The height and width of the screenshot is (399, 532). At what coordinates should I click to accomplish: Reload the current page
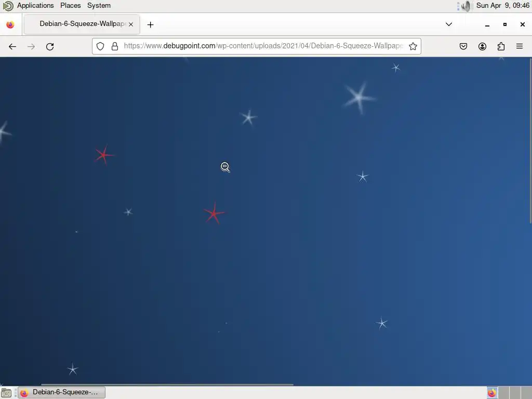[50, 46]
